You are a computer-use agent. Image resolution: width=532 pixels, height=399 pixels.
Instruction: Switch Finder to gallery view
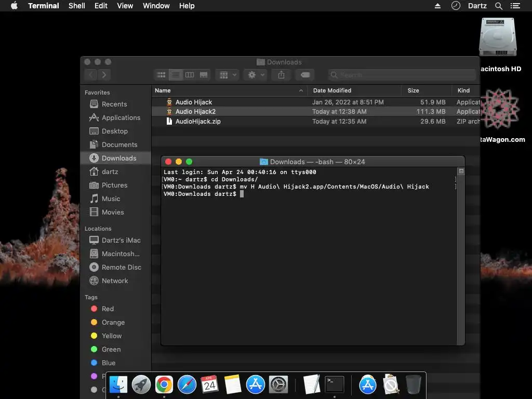tap(204, 75)
